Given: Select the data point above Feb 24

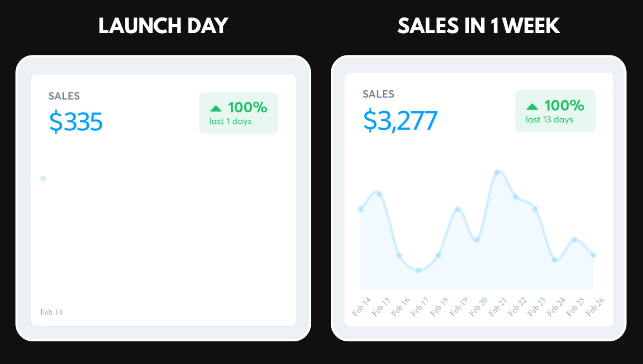Looking at the screenshot, I should click(554, 260).
